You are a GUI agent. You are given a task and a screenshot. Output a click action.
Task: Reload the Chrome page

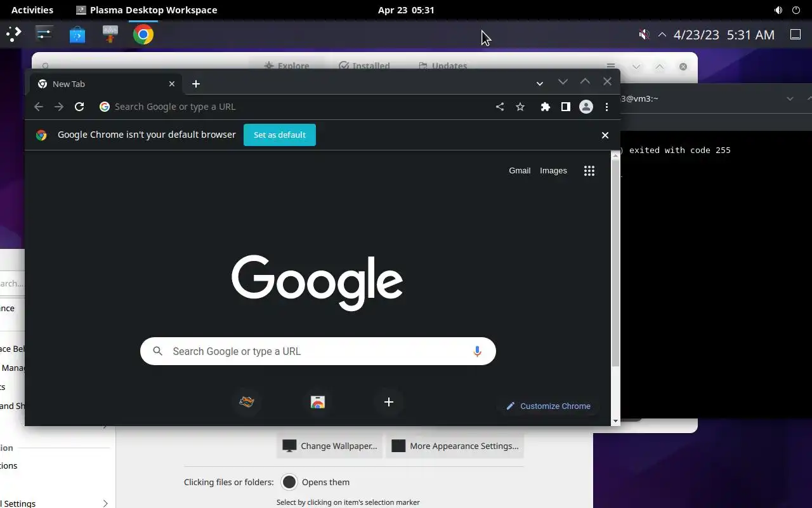tap(79, 107)
